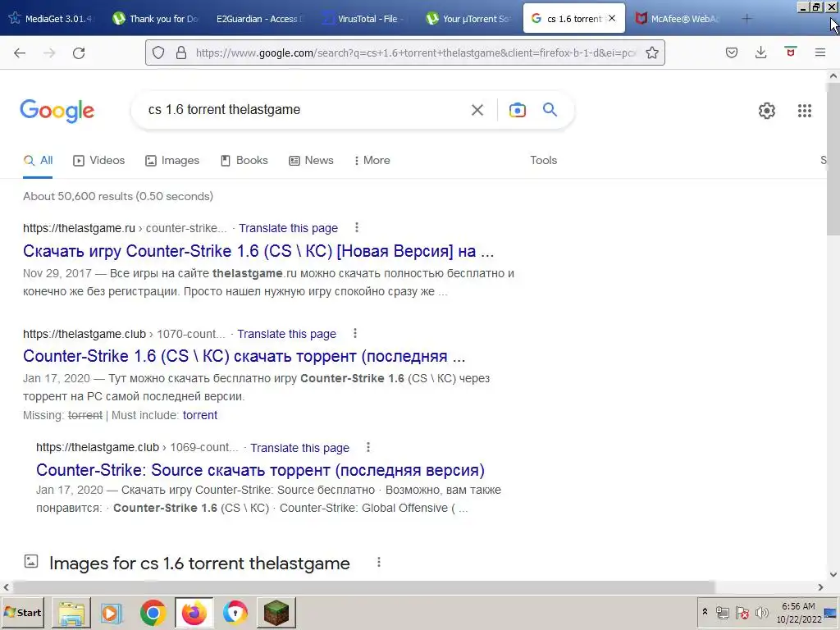Screen dimensions: 840x630
Task: Open options for Images section
Action: coord(379,562)
